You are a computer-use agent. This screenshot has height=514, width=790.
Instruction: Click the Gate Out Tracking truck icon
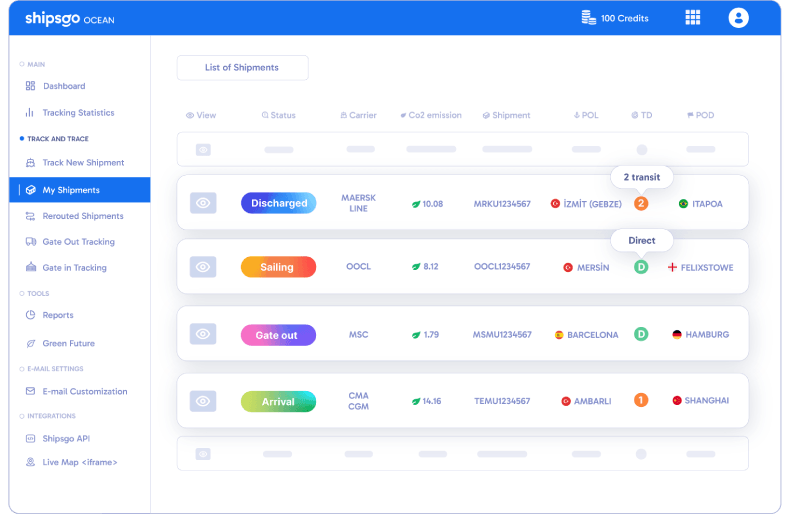(31, 241)
